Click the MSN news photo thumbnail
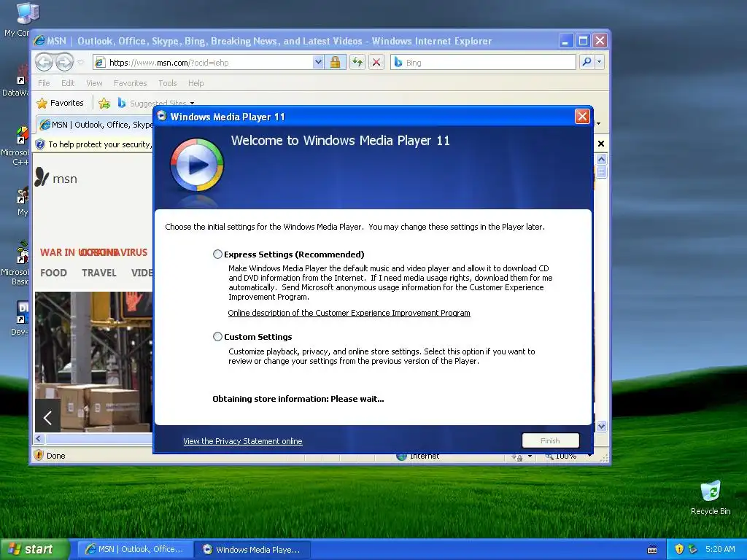The height and width of the screenshot is (560, 747). 94,362
